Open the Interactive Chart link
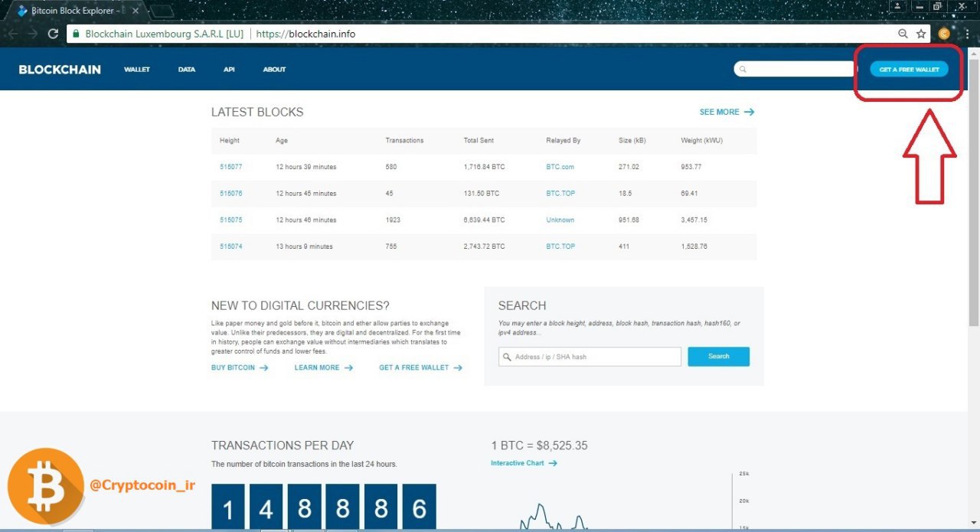Image resolution: width=980 pixels, height=532 pixels. (x=524, y=463)
